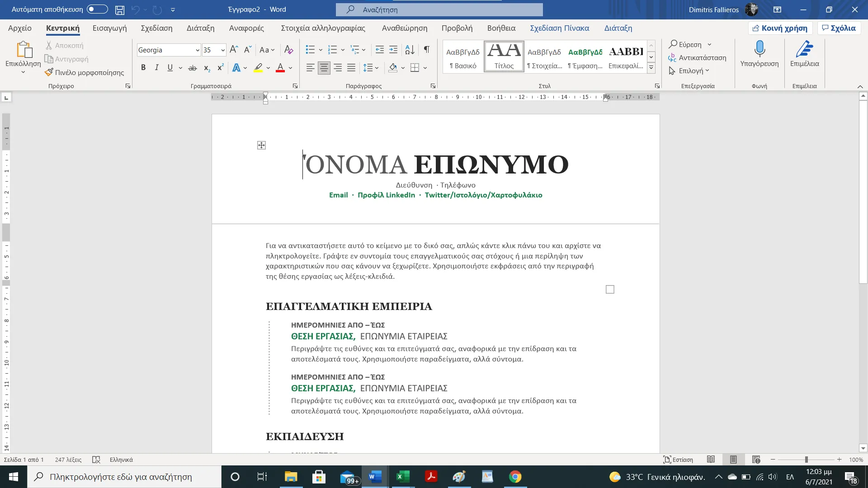The image size is (868, 488).
Task: Click the Dictate microphone icon
Action: point(759,49)
